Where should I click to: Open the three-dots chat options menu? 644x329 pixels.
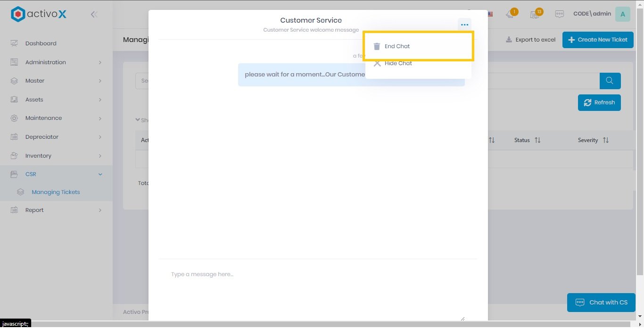[464, 25]
